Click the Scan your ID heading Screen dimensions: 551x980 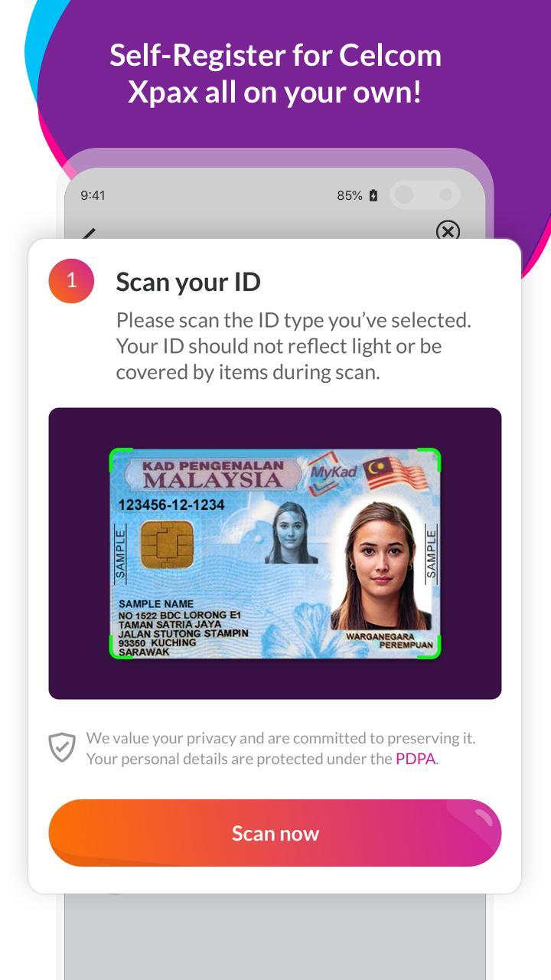coord(188,282)
